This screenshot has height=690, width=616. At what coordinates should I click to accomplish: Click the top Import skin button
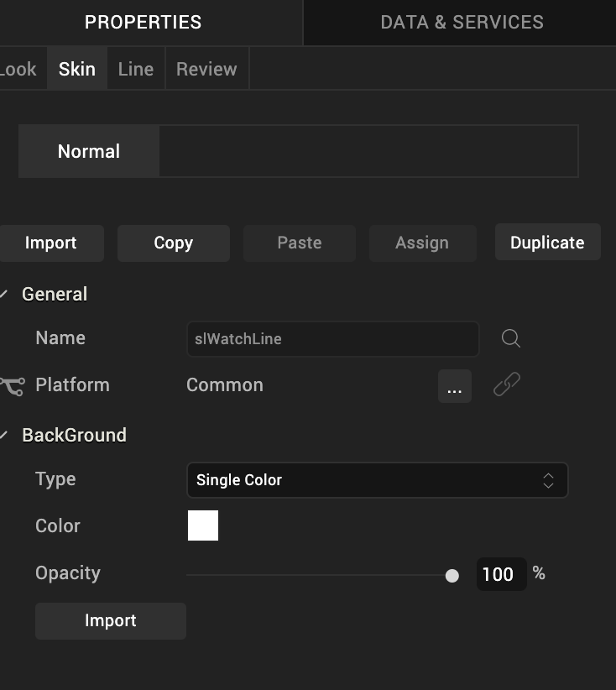(51, 243)
